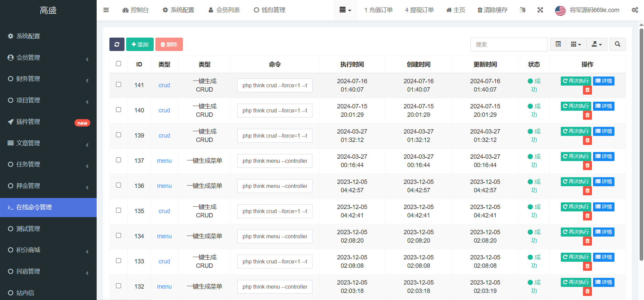This screenshot has height=300, width=644.
Task: Select the checkbox for row ID 140
Action: [118, 110]
